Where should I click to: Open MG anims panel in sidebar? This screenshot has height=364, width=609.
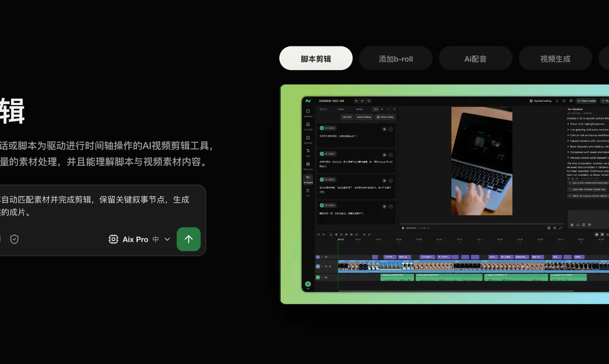tap(308, 166)
